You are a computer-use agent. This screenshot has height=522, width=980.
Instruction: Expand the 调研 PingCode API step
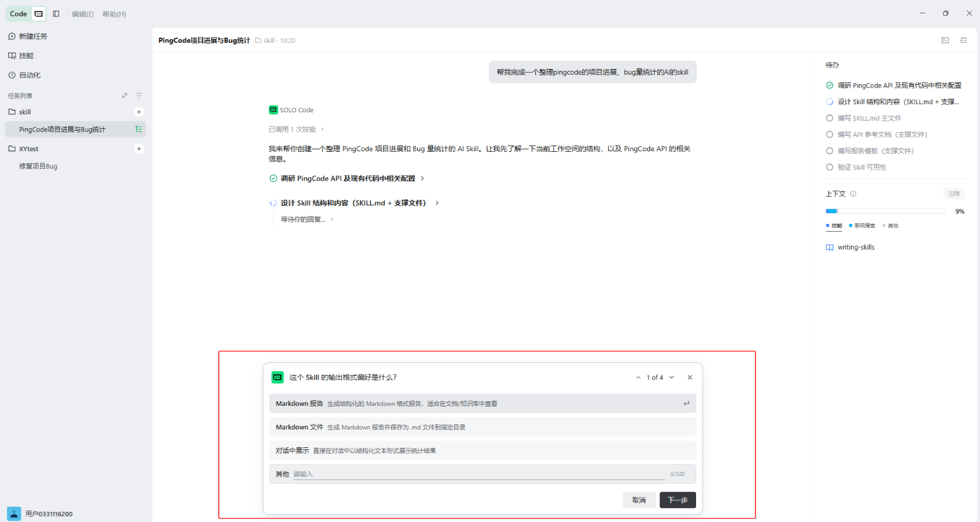point(347,179)
